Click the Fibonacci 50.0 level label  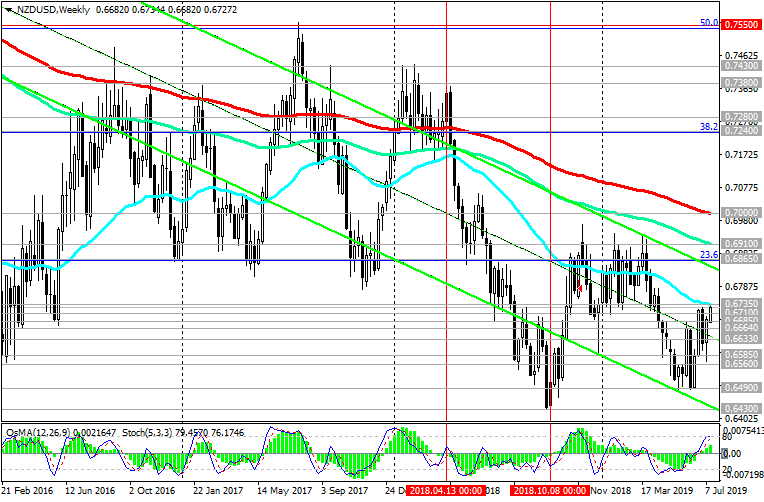tap(709, 22)
